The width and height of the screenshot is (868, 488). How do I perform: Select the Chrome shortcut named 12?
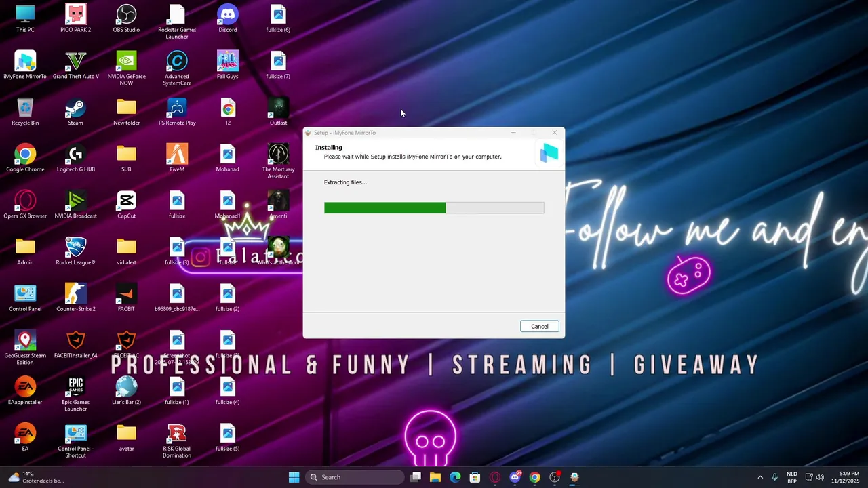[x=228, y=113]
